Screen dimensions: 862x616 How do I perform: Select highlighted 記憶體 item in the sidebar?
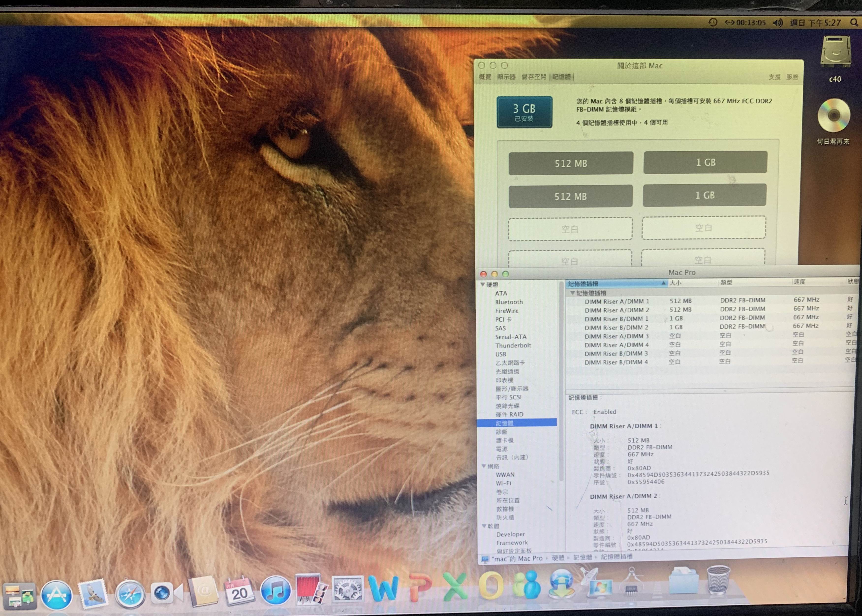click(517, 423)
